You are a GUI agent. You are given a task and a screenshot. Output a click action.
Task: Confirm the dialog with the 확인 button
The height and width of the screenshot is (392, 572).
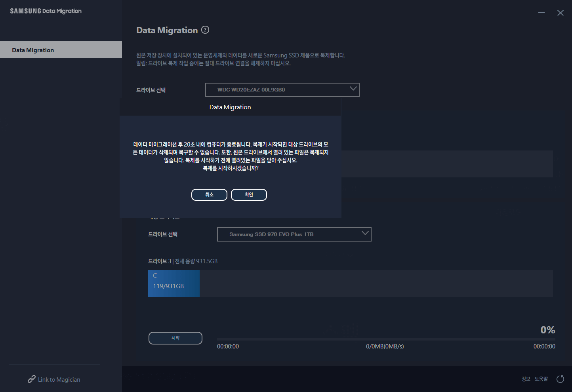(249, 195)
